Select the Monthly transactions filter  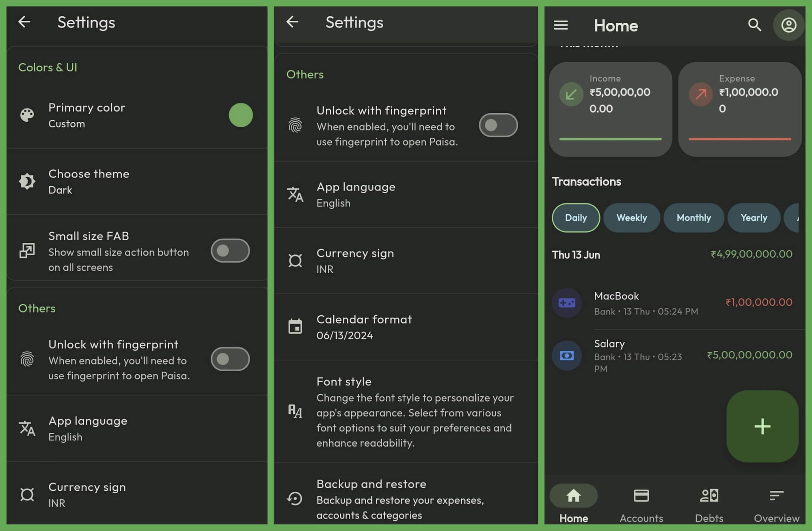[x=694, y=218]
